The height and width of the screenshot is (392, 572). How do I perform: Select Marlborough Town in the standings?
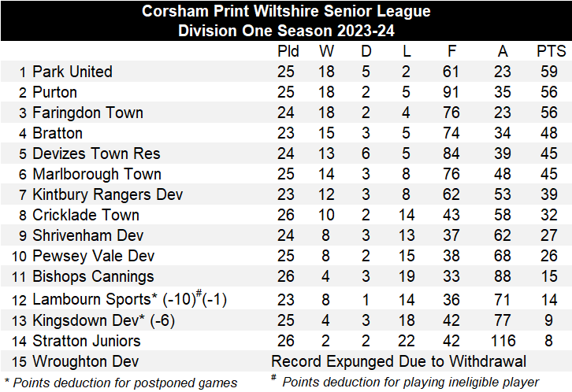(97, 174)
